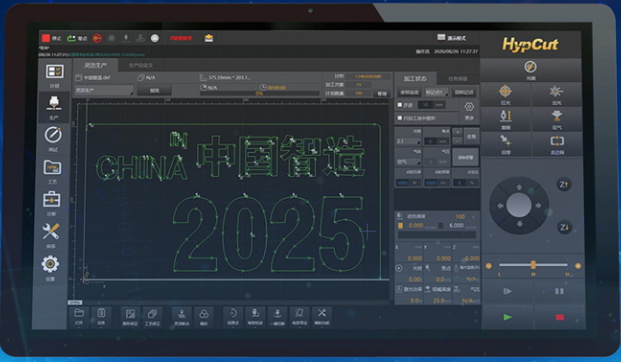Enable the process-selected-graphics-only checkbox

click(400, 118)
